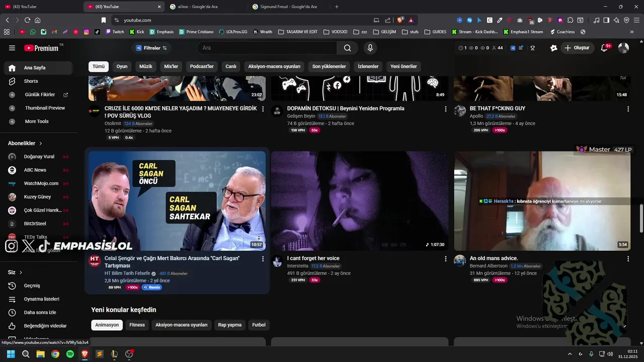644x362 pixels.
Task: Toggle the YouTube guide hamburger menu
Action: 12,48
